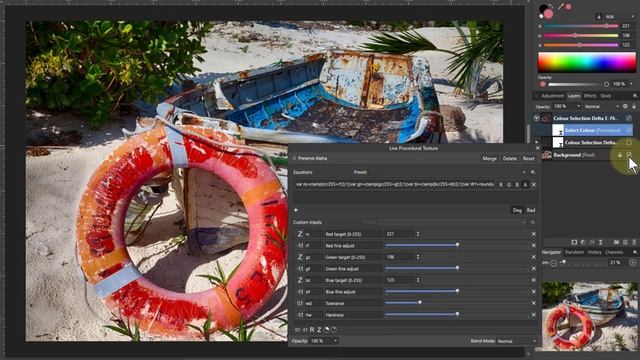Show the second Colour Selection Delta layer
The width and height of the screenshot is (640, 360).
coord(629,142)
